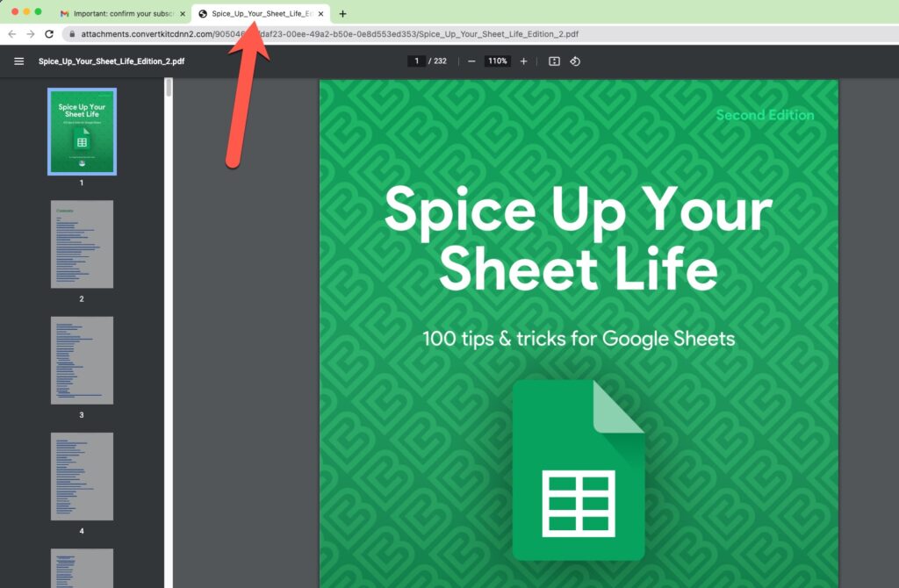Close the Spice_Up_Your_Sheet_Life tab
Screen dimensions: 899x588
click(320, 14)
